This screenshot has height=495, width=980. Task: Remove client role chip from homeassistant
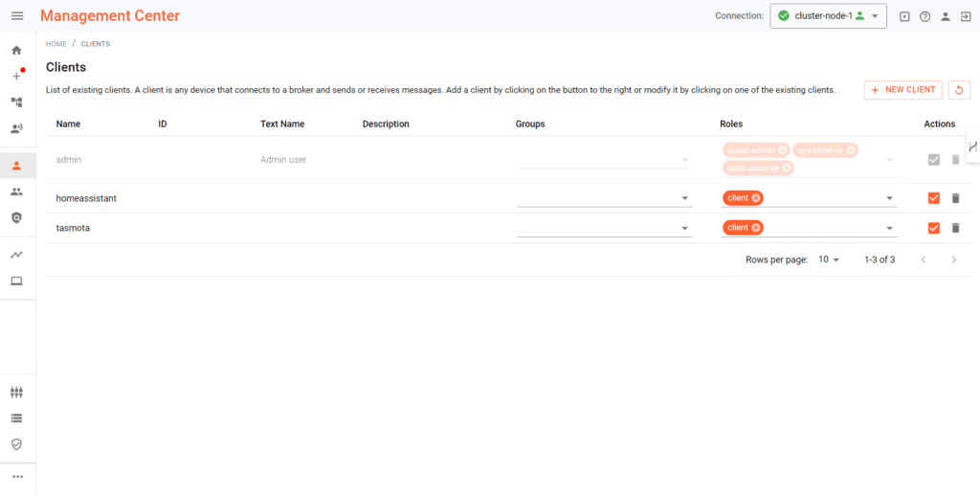click(x=756, y=198)
